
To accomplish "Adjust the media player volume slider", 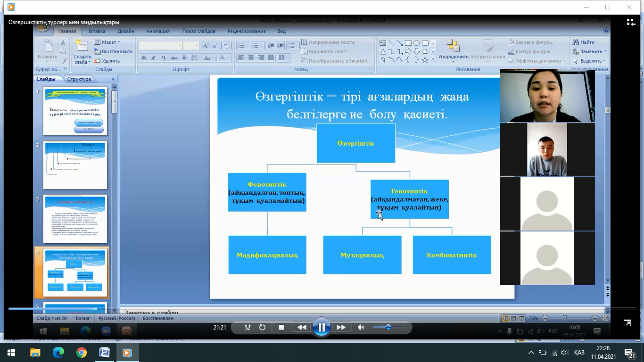I will pos(388,327).
